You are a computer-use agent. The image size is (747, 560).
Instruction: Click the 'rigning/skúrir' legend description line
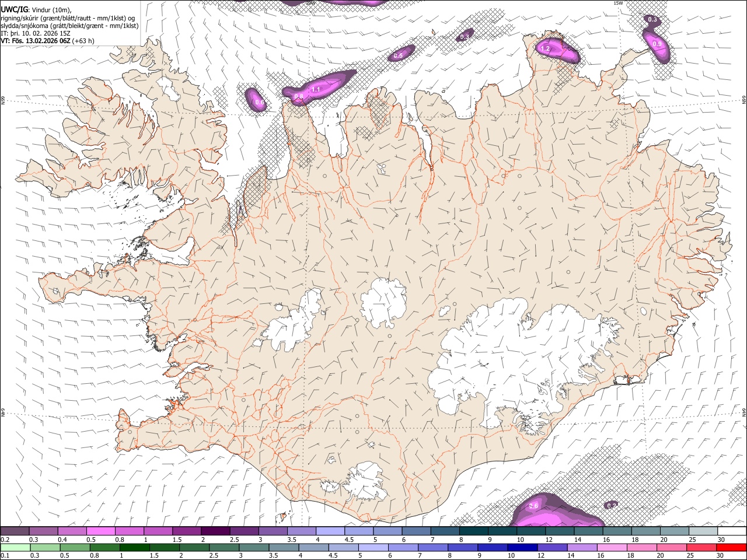click(68, 17)
